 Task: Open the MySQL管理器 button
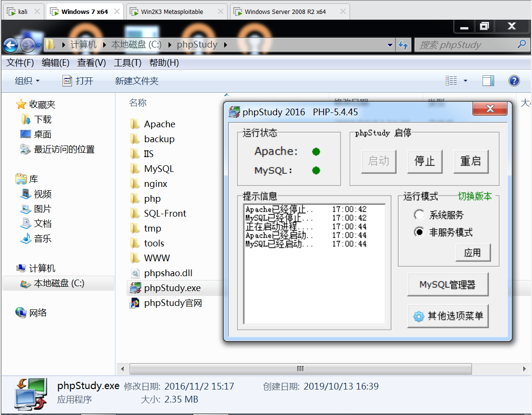coord(447,284)
